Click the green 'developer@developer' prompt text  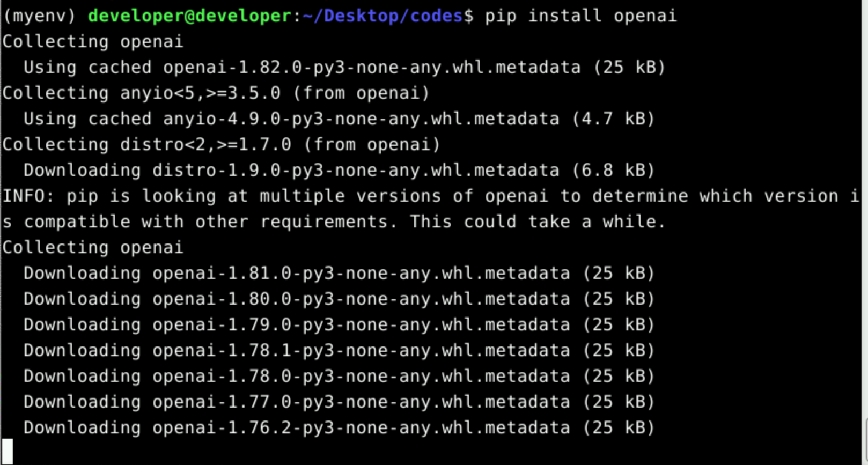point(190,16)
